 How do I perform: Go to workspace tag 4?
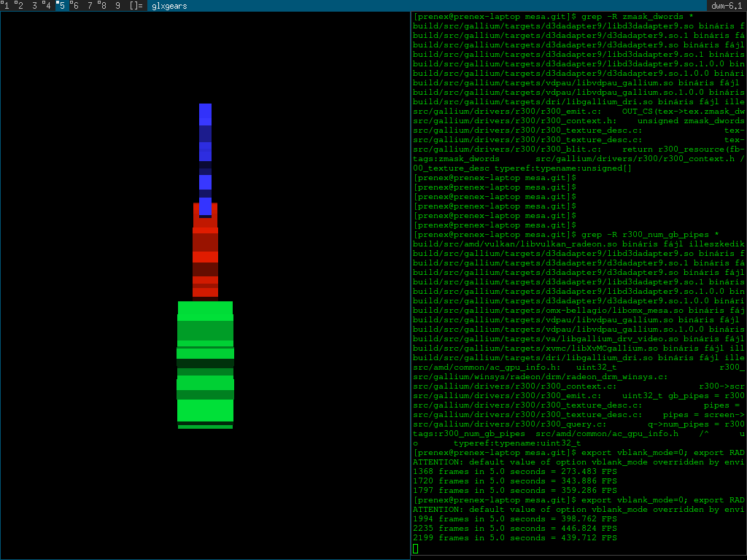[x=47, y=6]
